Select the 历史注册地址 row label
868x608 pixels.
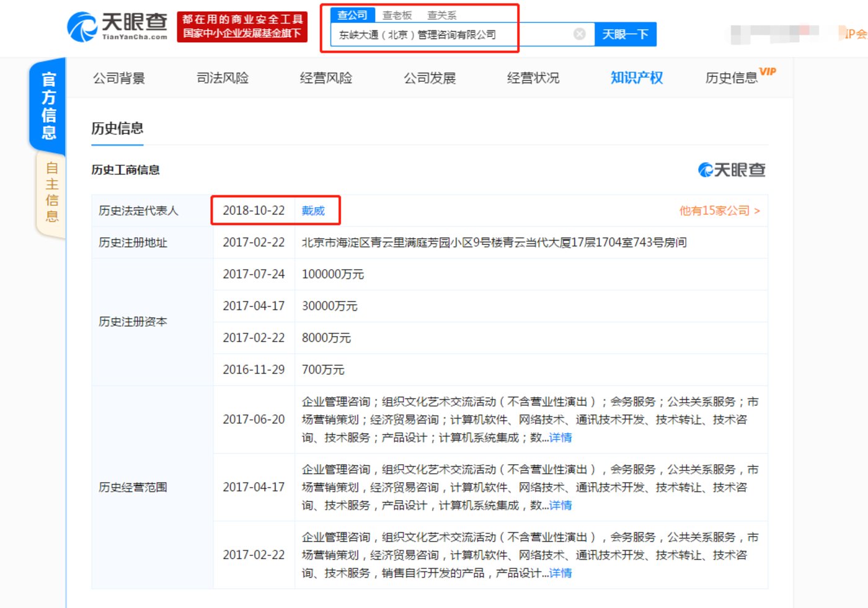(133, 243)
